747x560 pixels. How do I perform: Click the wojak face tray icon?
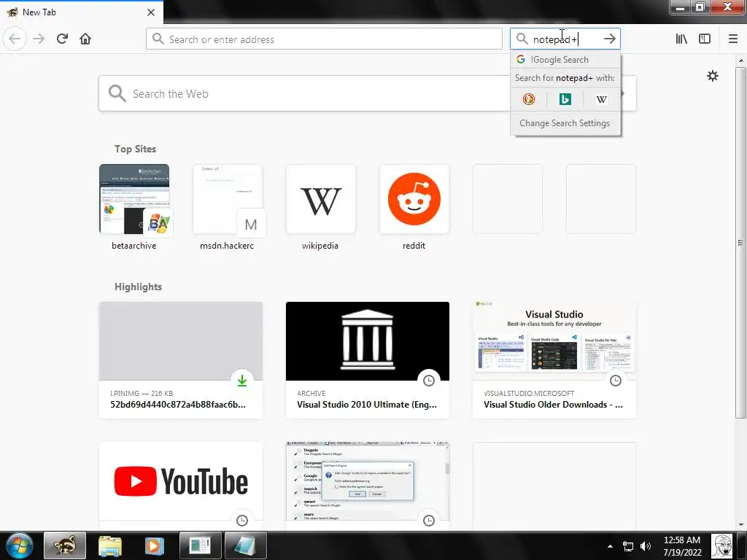pos(721,546)
